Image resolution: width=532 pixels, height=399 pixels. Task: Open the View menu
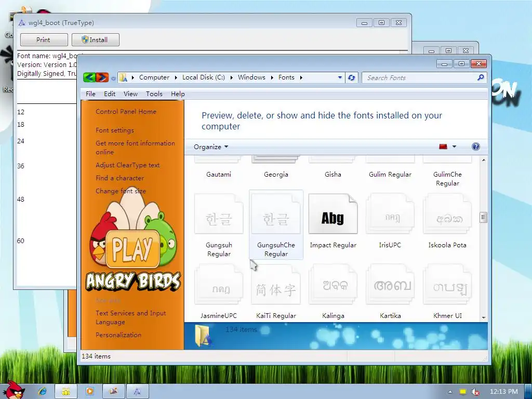click(130, 94)
